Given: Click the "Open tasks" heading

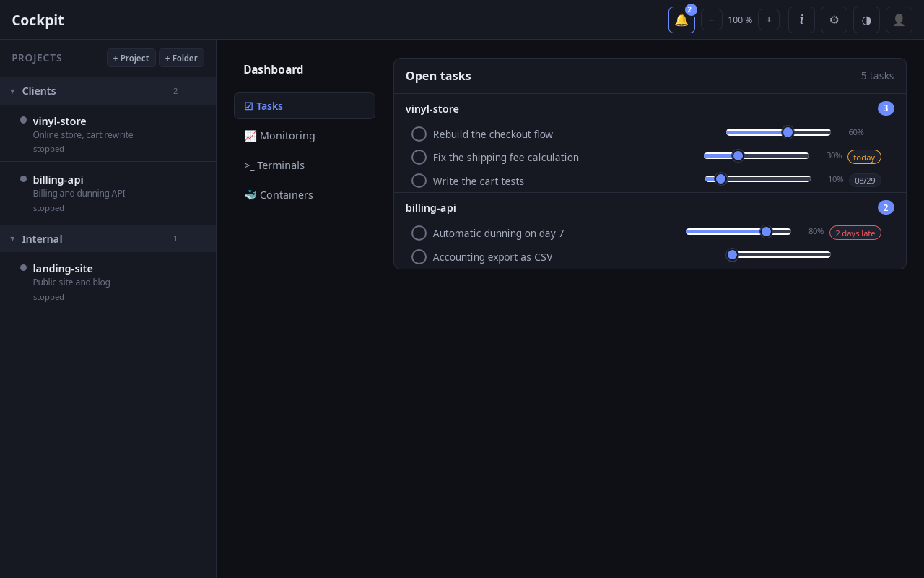Looking at the screenshot, I should 438,76.
